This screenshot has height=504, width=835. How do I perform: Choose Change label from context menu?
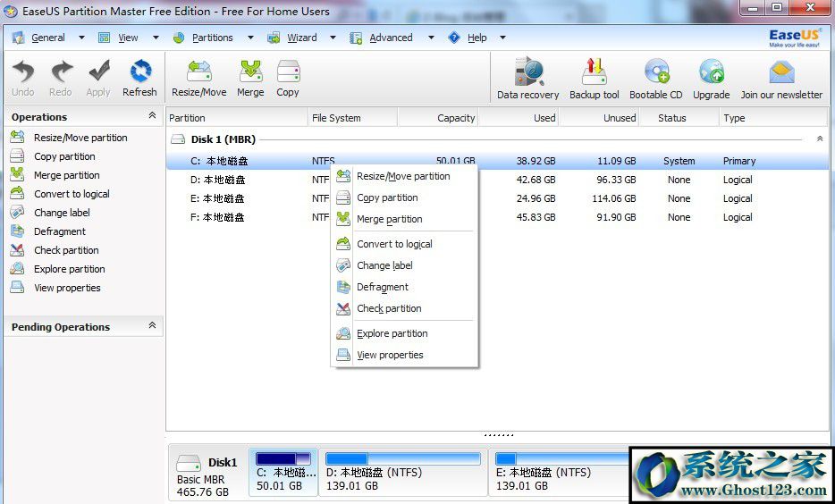404,265
